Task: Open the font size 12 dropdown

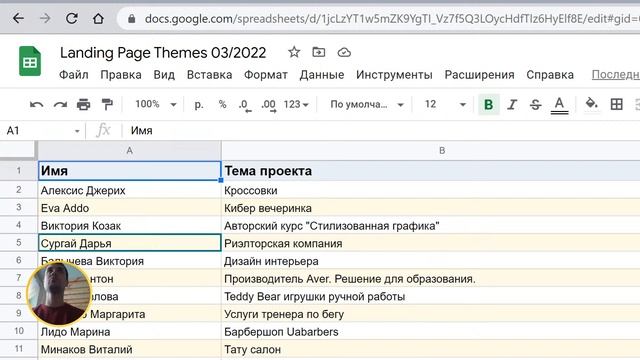Action: click(445, 105)
